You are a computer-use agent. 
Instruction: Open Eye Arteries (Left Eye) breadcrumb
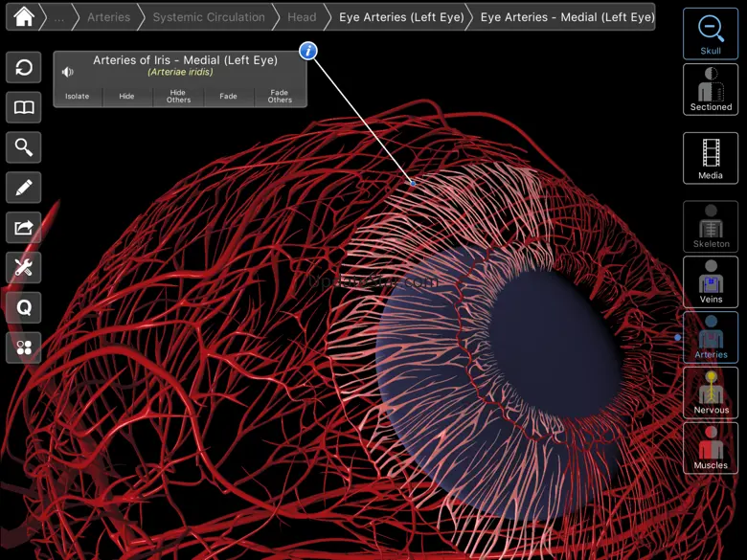coord(401,17)
